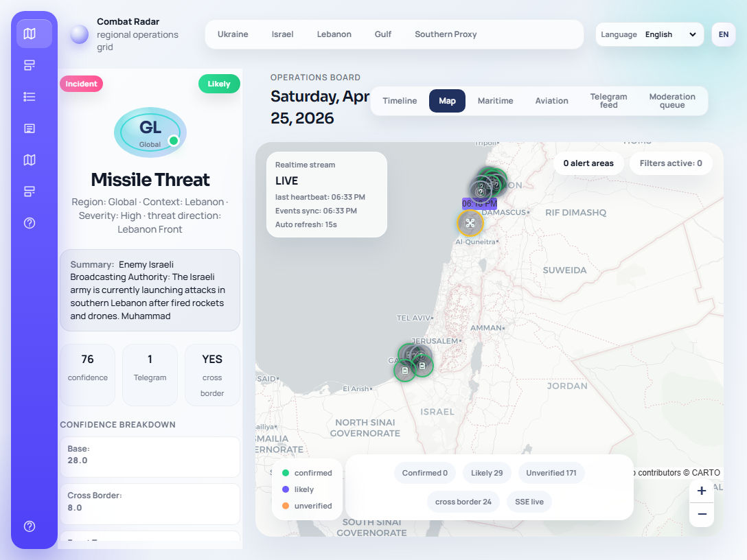Screen dimensions: 747x560
Task: Toggle the Confirmed 0 filter chip
Action: [x=425, y=473]
